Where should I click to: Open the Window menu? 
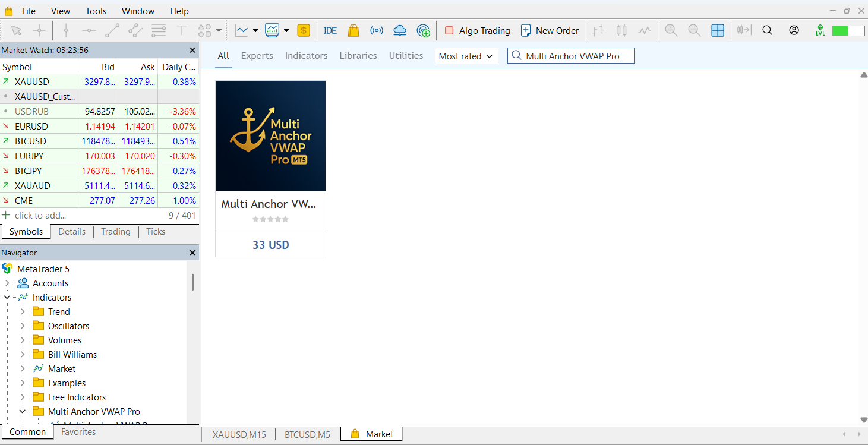click(138, 11)
